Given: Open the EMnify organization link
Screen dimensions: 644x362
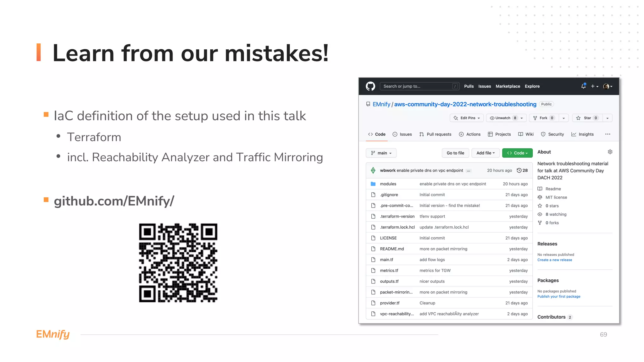Looking at the screenshot, I should (x=381, y=104).
